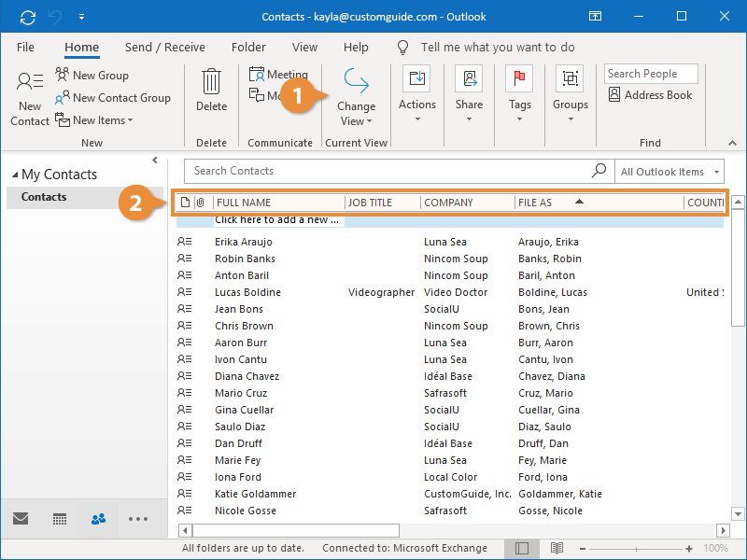747x560 pixels.
Task: Open the Send / Receive tab
Action: pos(164,48)
